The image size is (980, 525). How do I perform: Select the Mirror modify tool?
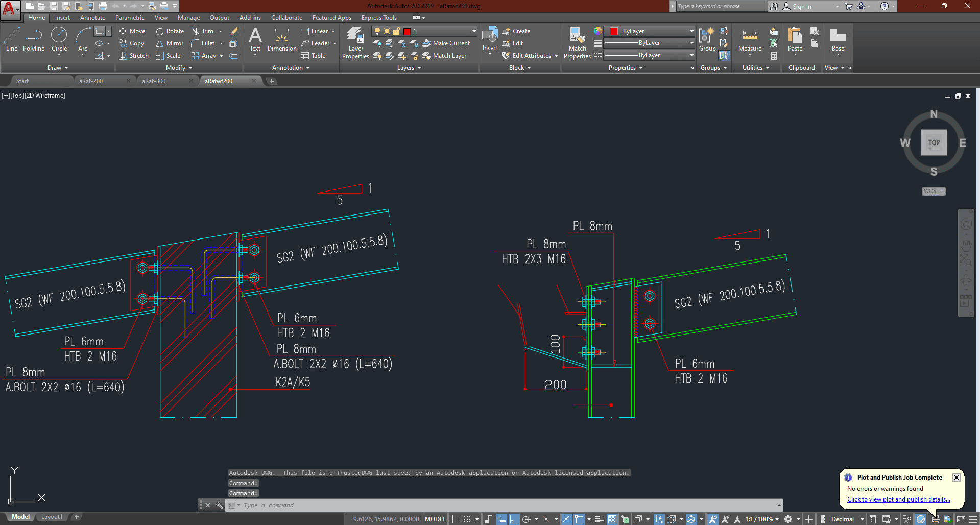170,43
